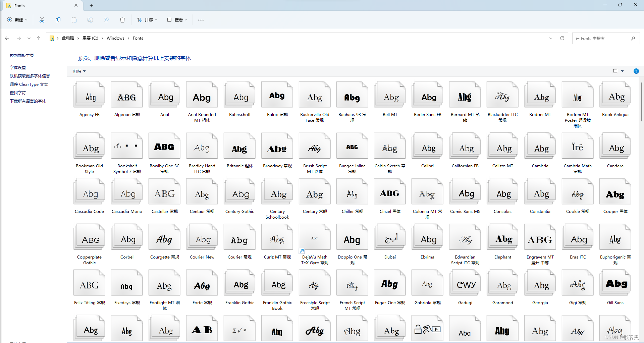Screen dimensions: 644x343
Task: Click the search magnifier icon
Action: click(633, 38)
